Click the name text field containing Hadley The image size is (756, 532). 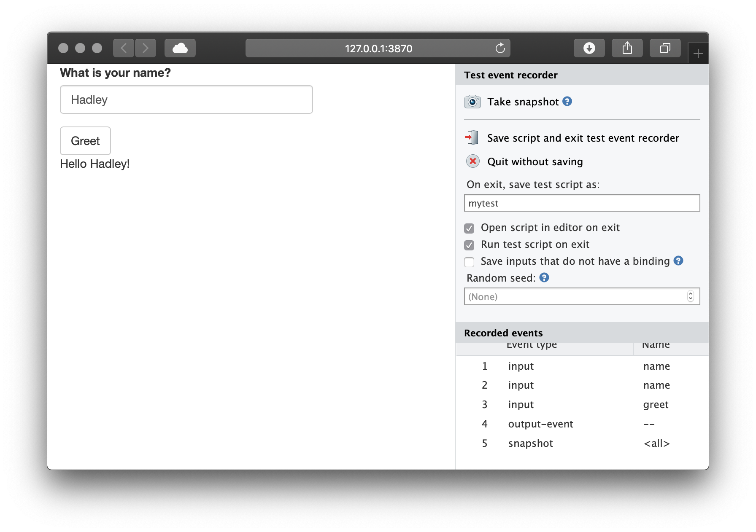pos(186,99)
